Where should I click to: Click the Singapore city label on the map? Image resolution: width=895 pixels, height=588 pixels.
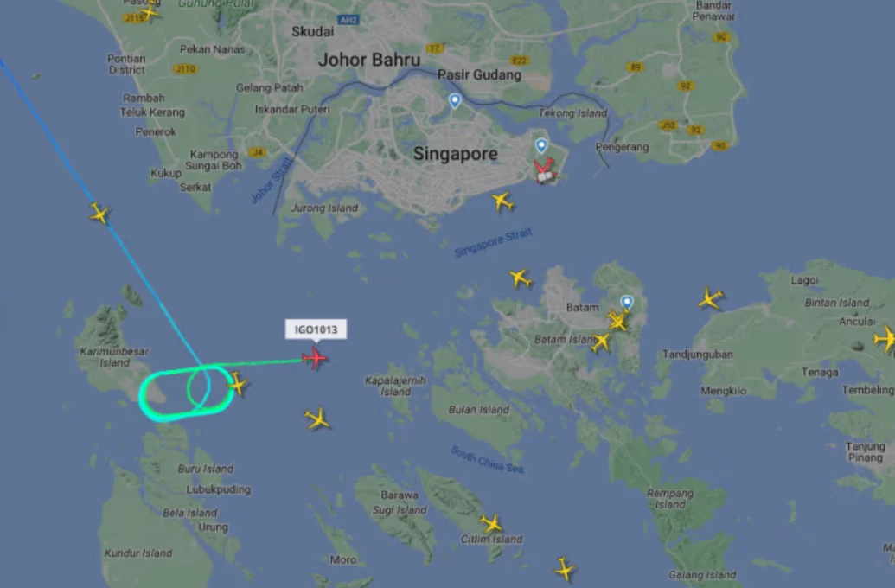(455, 154)
